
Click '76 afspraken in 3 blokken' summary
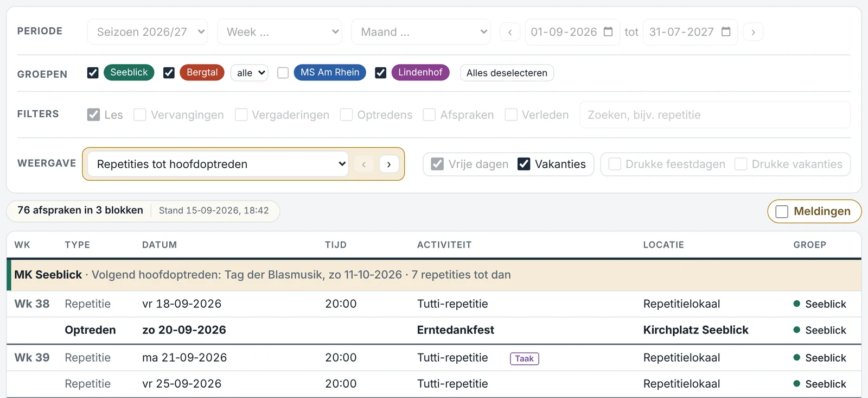pos(80,210)
